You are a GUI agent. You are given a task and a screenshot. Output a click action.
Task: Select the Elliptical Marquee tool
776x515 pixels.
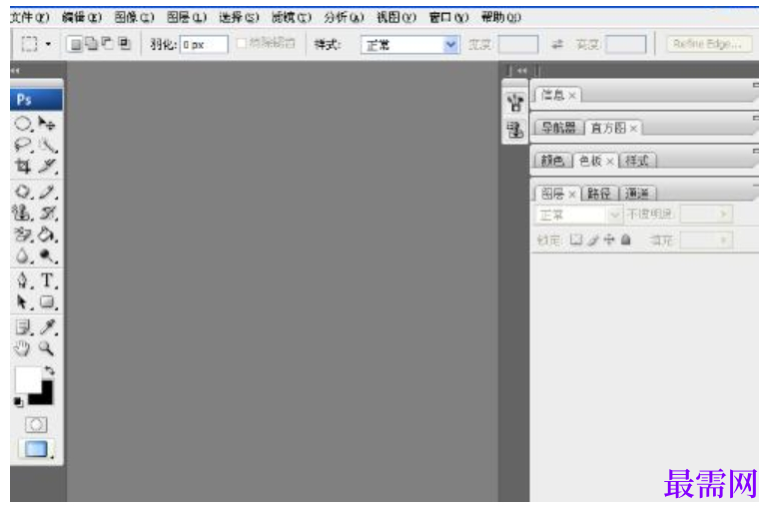(23, 123)
